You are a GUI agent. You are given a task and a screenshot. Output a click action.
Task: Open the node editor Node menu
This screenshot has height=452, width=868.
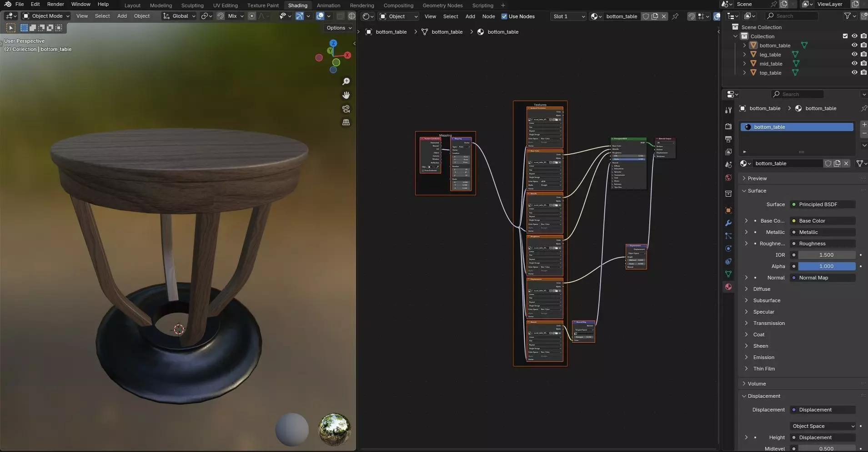[x=488, y=16]
